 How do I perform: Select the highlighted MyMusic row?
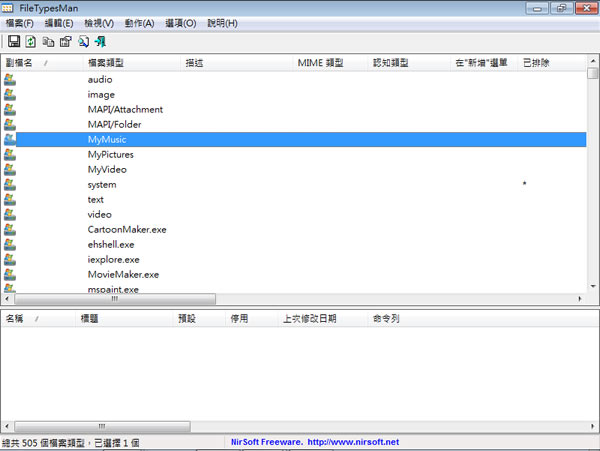(x=295, y=140)
